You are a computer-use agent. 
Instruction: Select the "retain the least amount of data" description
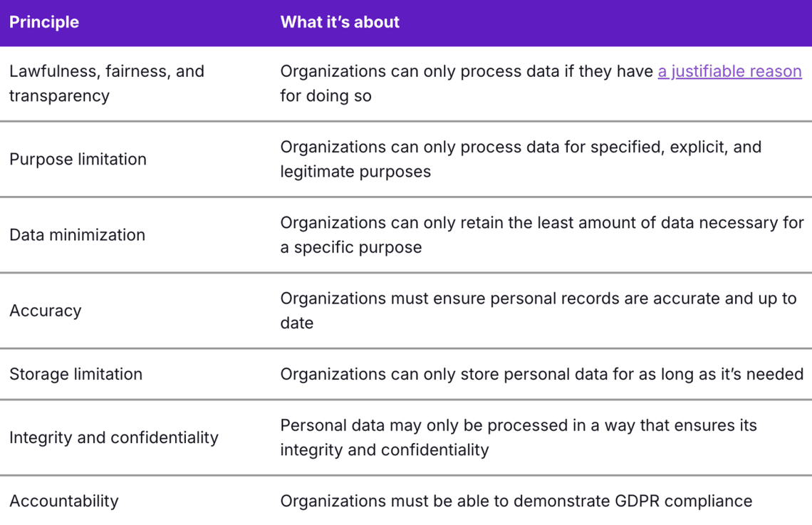(541, 235)
